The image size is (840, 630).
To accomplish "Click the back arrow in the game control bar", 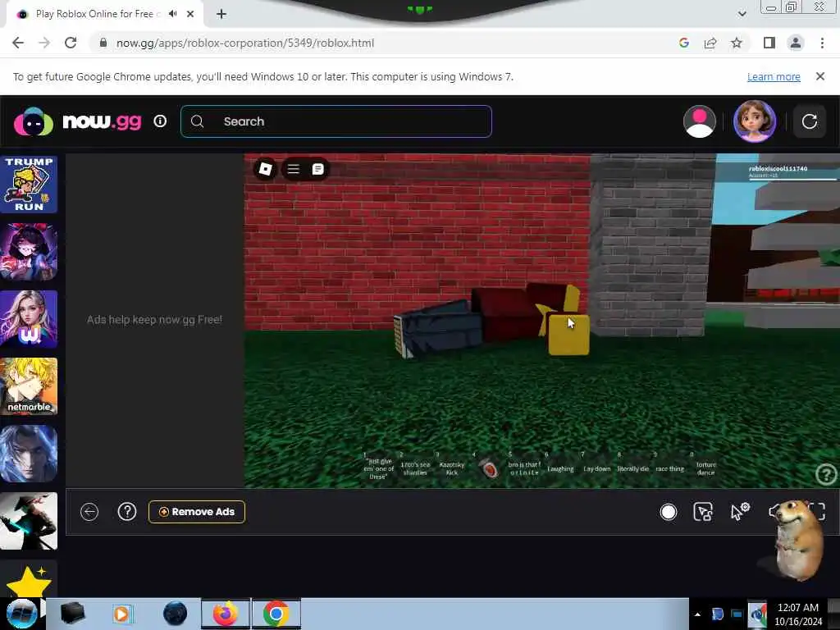I will coord(89,512).
